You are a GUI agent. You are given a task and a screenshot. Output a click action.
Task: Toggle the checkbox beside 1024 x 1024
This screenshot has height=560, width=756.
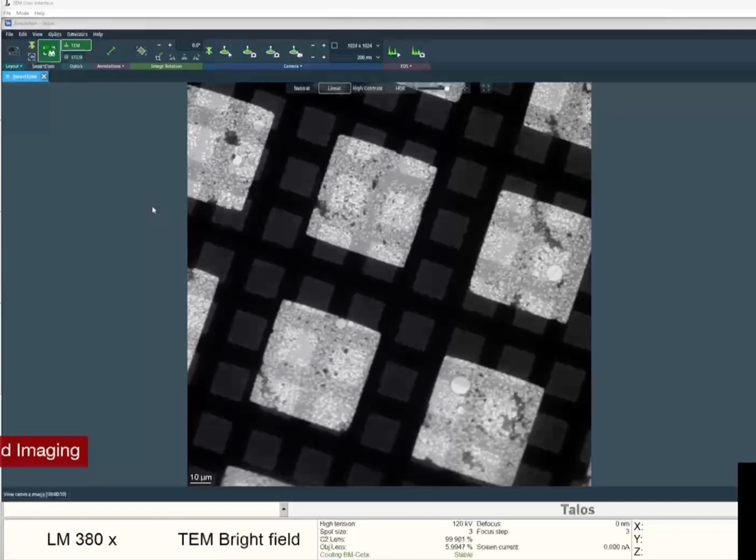(335, 45)
